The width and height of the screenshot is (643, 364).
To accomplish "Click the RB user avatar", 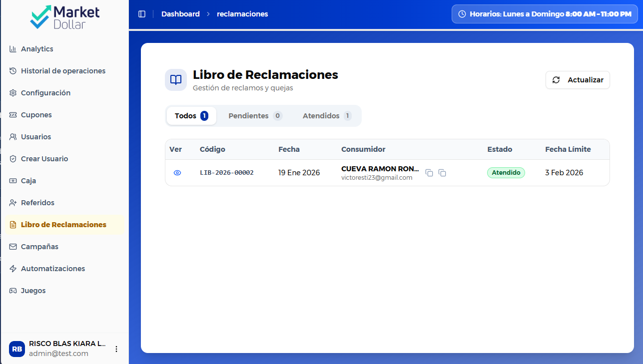I will [x=17, y=349].
